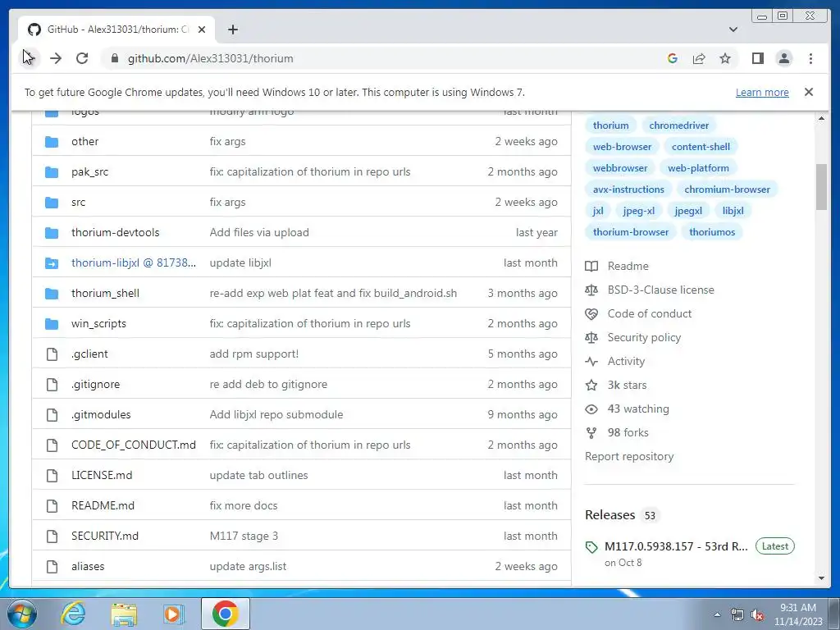Open commit 'M117 stage 3'
Viewport: 840px width, 630px height.
tap(244, 536)
